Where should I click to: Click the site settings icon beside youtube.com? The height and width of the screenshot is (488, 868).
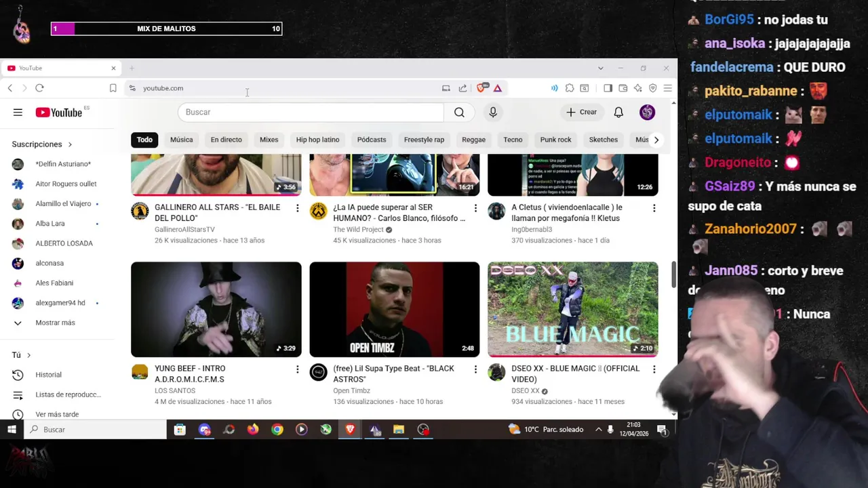point(132,88)
